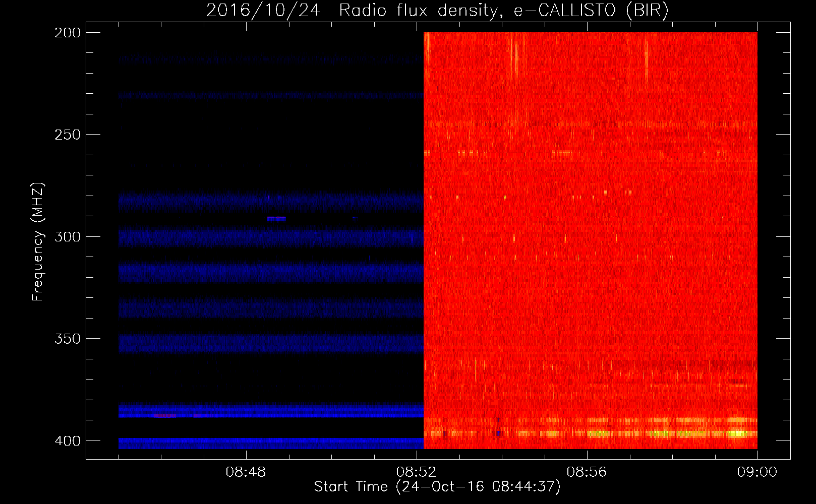
Task: Click the '400' frequency axis label
Action: 67,441
